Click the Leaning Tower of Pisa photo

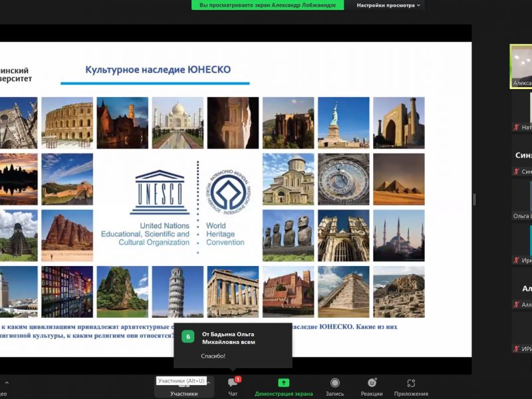click(x=178, y=292)
